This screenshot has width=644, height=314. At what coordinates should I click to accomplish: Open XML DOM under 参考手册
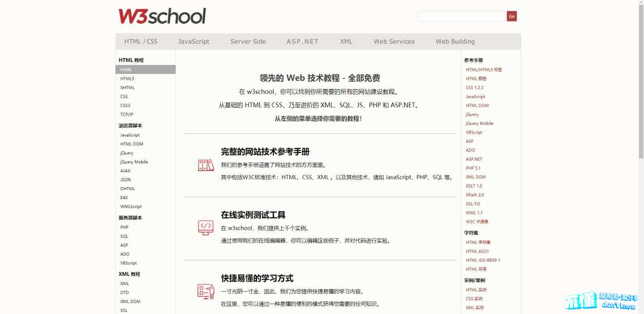(476, 177)
